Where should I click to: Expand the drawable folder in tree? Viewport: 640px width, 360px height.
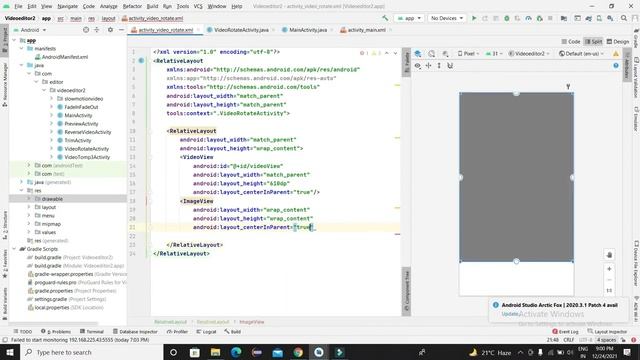29,199
